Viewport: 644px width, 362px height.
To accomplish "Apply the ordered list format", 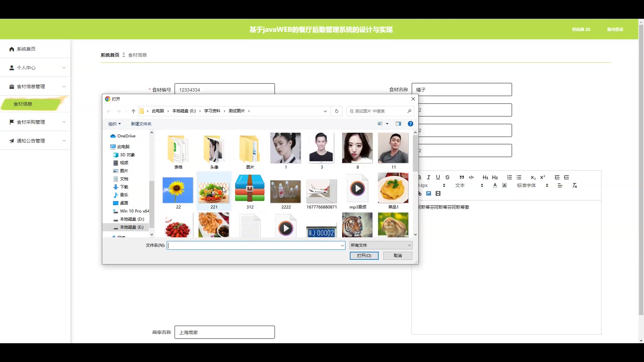I will pyautogui.click(x=509, y=177).
